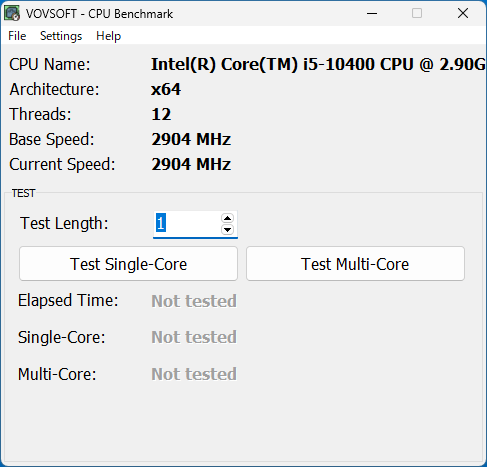This screenshot has width=487, height=467.
Task: Click the disabled maximize window button
Action: [x=417, y=13]
